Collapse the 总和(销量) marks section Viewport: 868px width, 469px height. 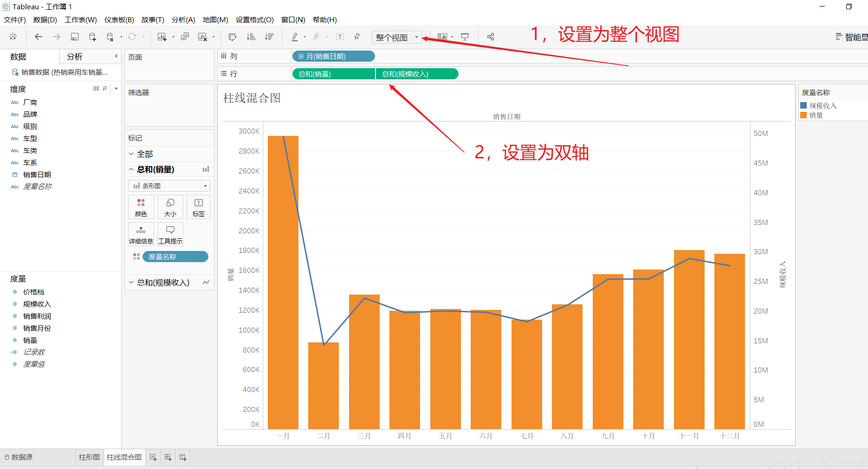coord(131,169)
